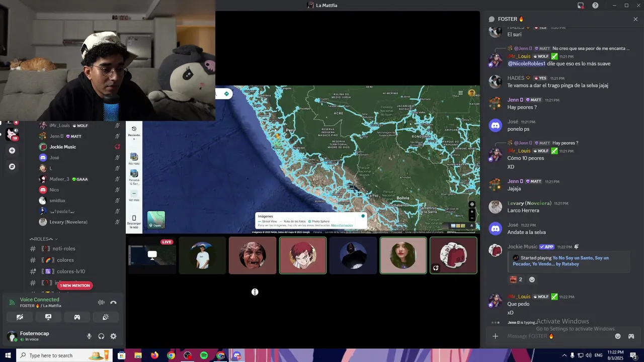Image resolution: width=644 pixels, height=362 pixels.
Task: Open Discover servers compass icon
Action: coord(12,166)
